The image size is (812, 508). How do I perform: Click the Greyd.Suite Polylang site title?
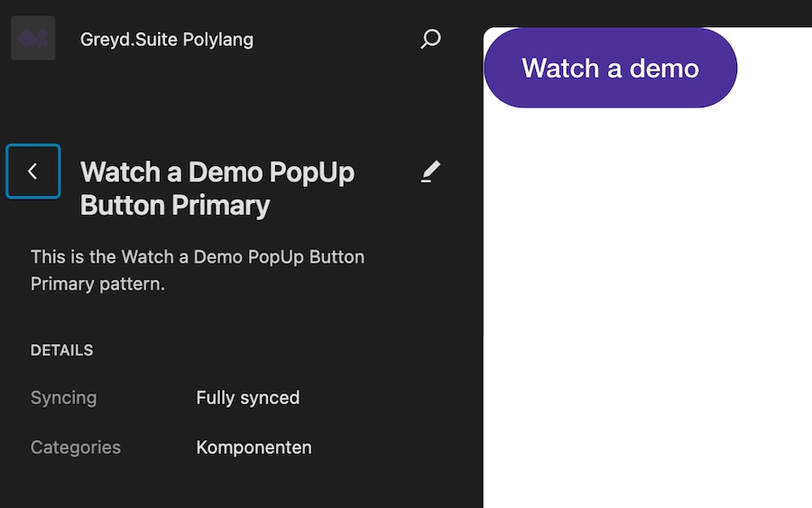click(x=167, y=40)
